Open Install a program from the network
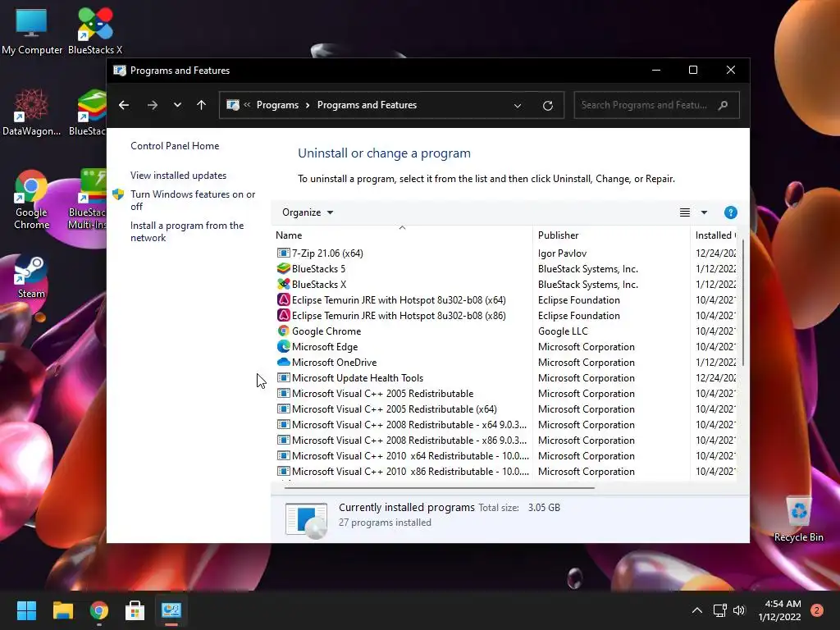This screenshot has height=630, width=840. tap(187, 231)
